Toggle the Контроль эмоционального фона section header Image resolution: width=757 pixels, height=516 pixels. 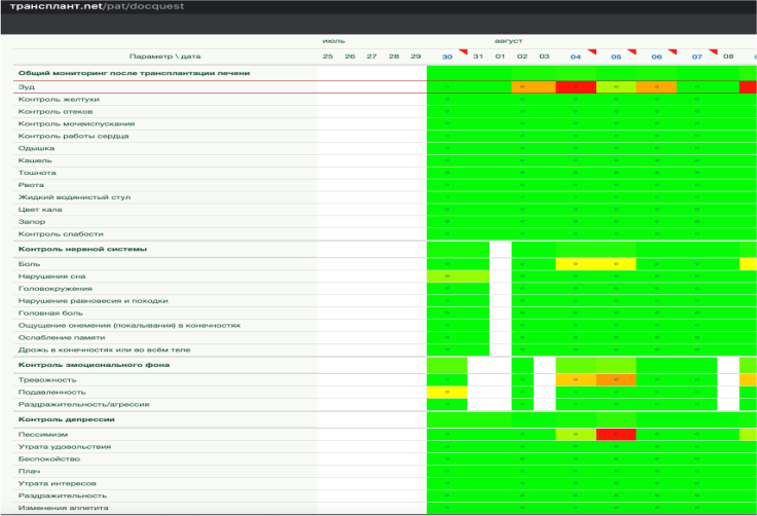pos(94,365)
